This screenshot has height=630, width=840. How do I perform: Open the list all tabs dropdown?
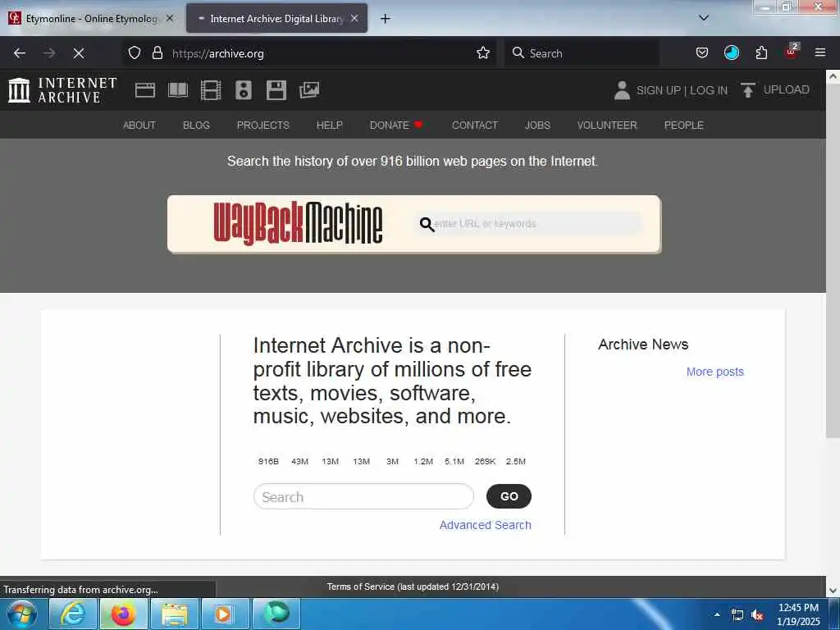[704, 18]
